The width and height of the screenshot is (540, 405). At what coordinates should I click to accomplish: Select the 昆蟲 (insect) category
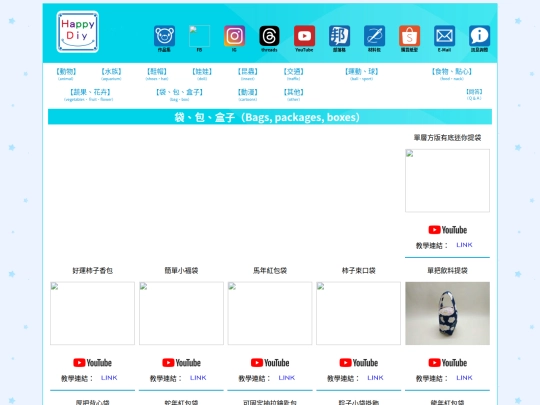coord(248,73)
